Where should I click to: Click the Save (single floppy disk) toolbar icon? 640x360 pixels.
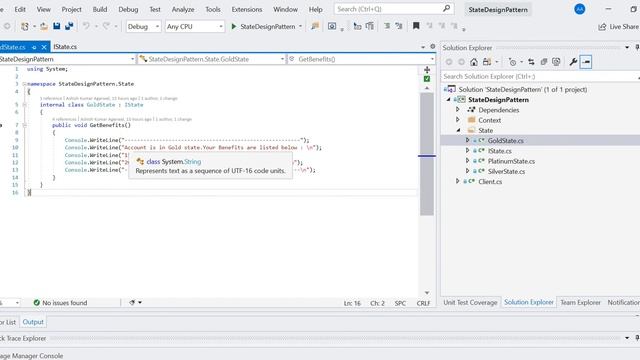(57, 26)
